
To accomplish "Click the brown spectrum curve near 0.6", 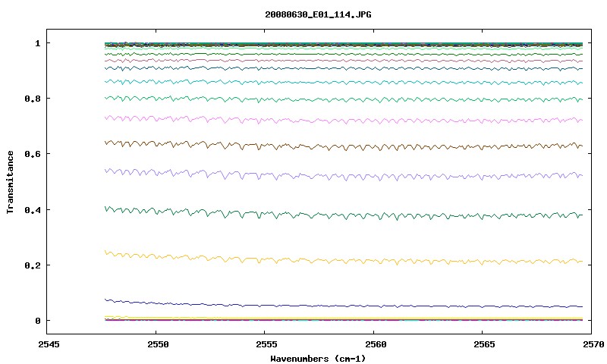I will [x=344, y=147].
